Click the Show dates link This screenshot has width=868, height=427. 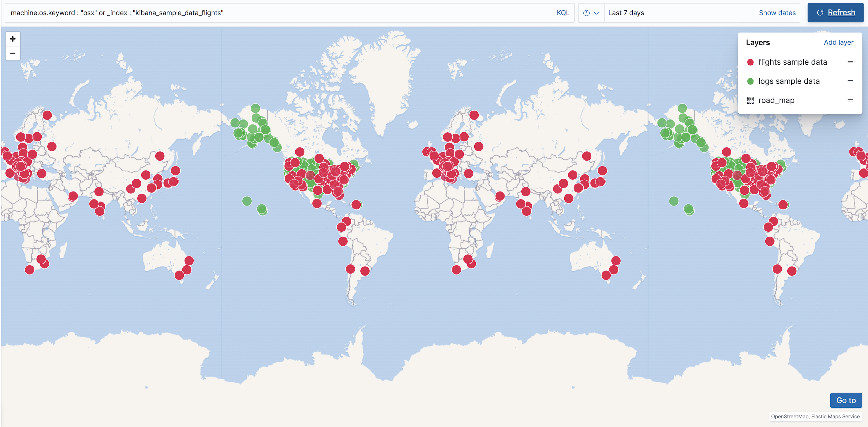[777, 12]
